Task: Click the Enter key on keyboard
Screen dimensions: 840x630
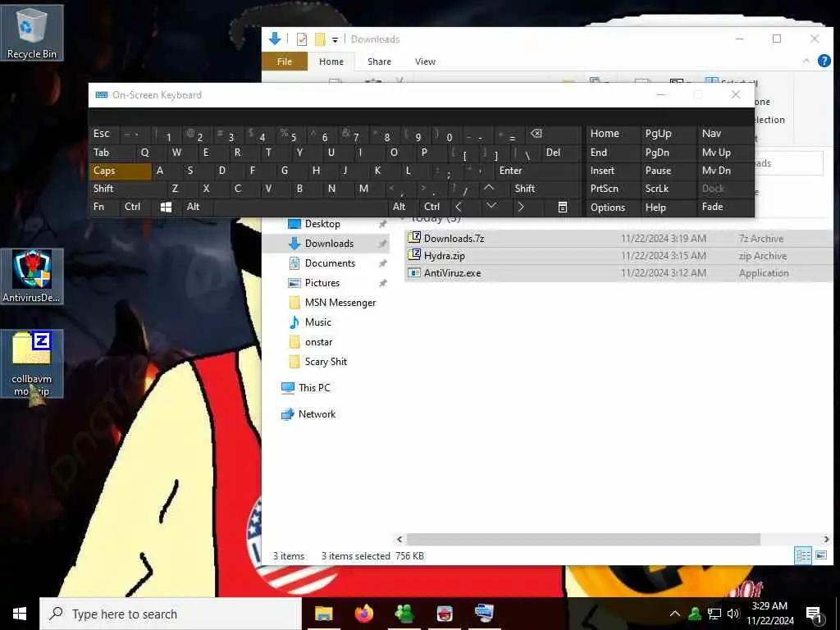Action: click(x=538, y=171)
